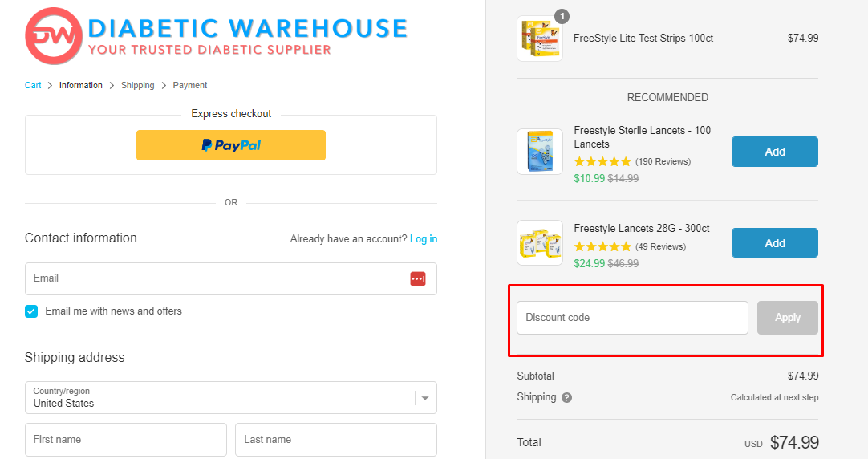Image resolution: width=868 pixels, height=459 pixels.
Task: Pay with PayPal express checkout
Action: [x=231, y=145]
